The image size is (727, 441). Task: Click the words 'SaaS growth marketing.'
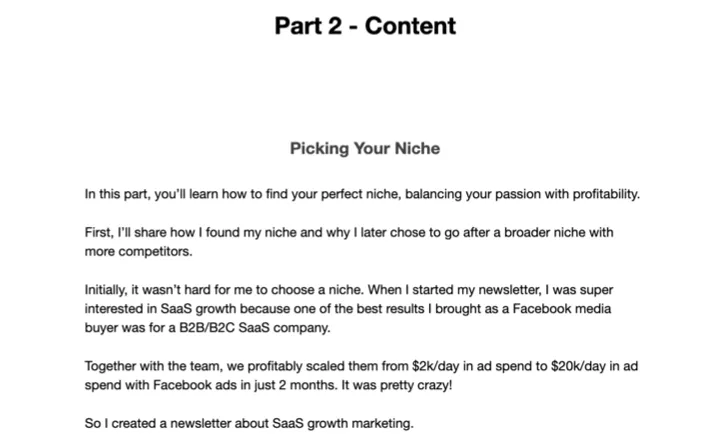click(343, 423)
